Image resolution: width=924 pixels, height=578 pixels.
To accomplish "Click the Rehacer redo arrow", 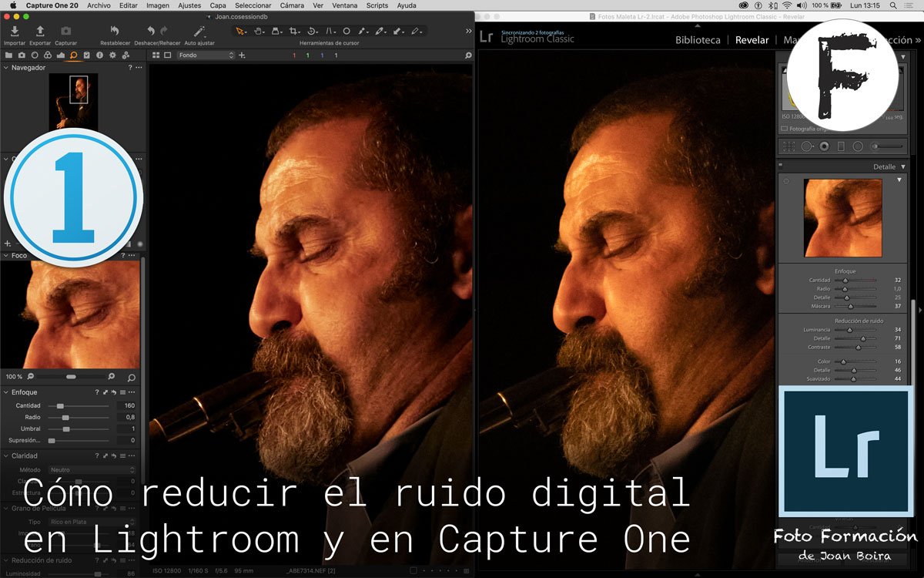I will (163, 31).
